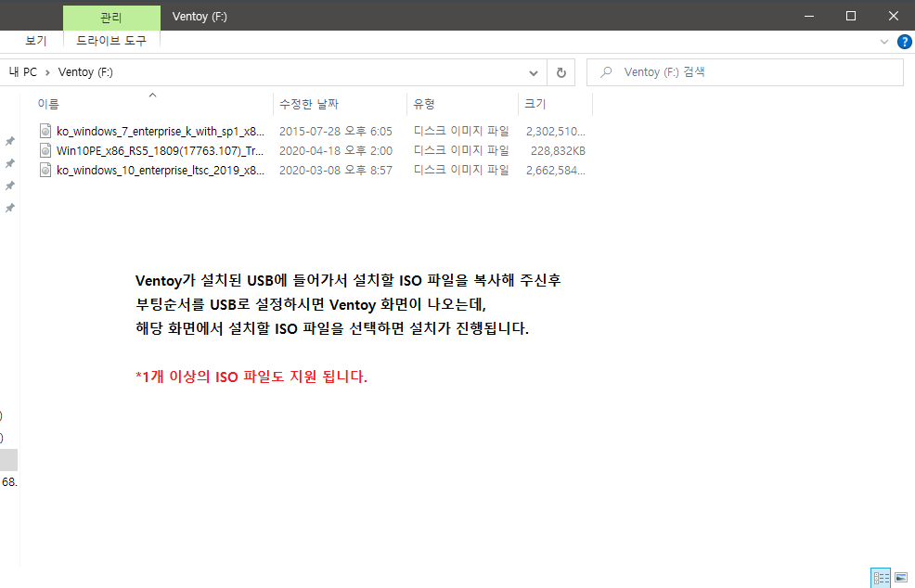The height and width of the screenshot is (588, 915).
Task: Open the address bar history dropdown
Action: click(x=534, y=73)
